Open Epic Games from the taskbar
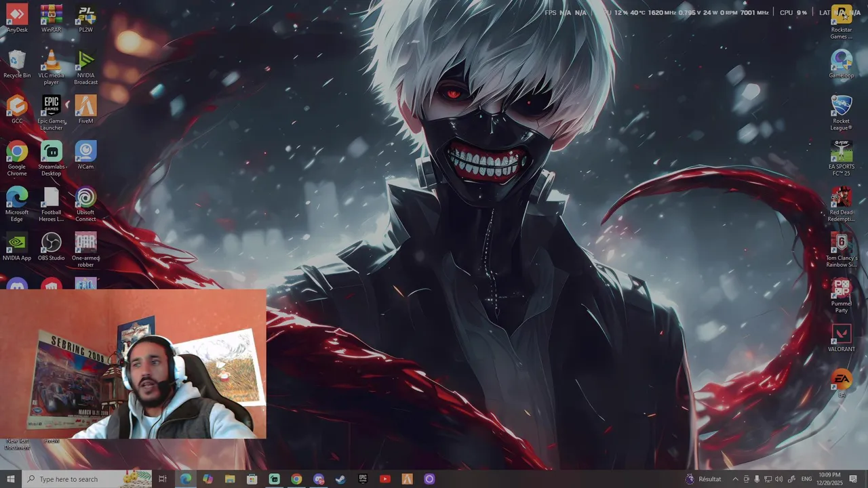The image size is (868, 488). (363, 479)
